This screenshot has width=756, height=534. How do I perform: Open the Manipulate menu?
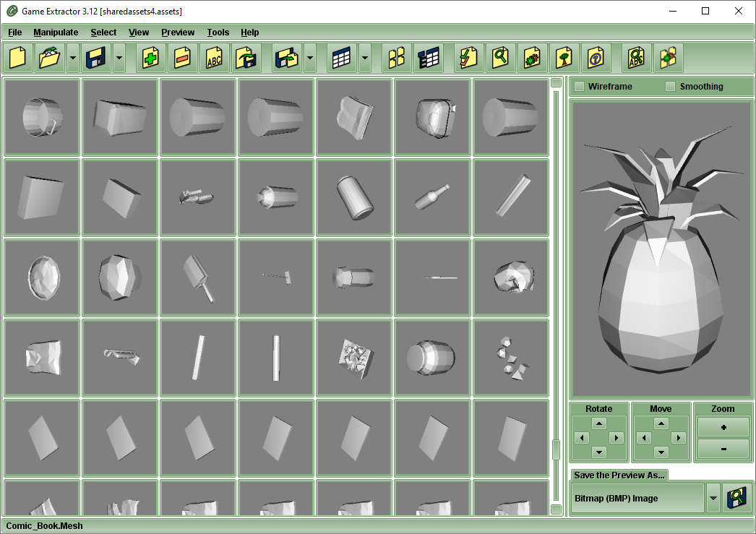coord(56,33)
